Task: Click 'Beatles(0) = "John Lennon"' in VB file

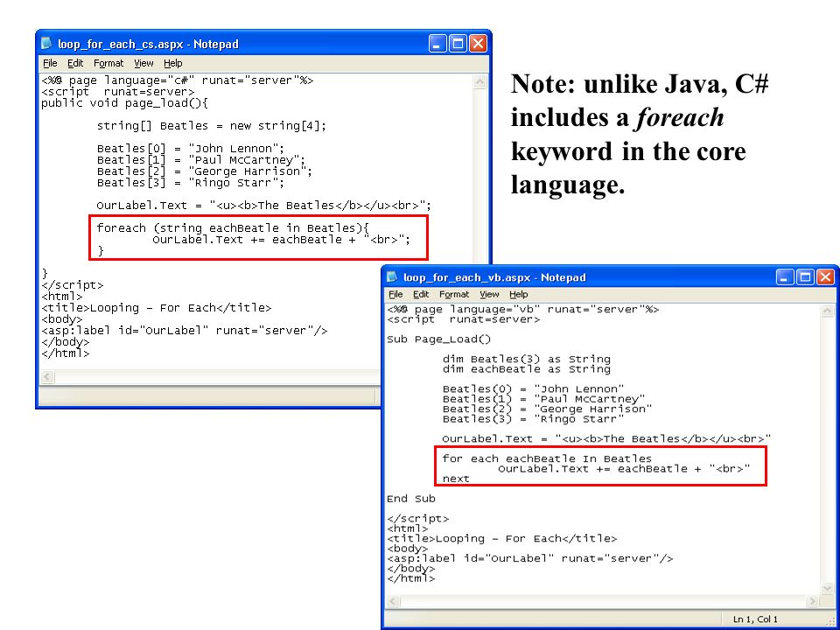Action: tap(533, 388)
